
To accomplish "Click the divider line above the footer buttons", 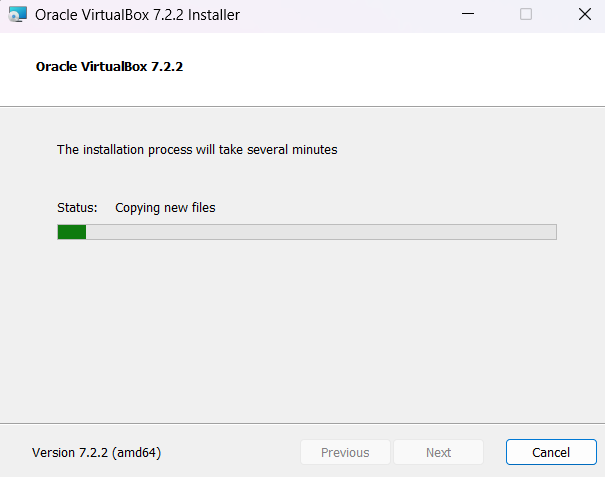I will click(302, 423).
